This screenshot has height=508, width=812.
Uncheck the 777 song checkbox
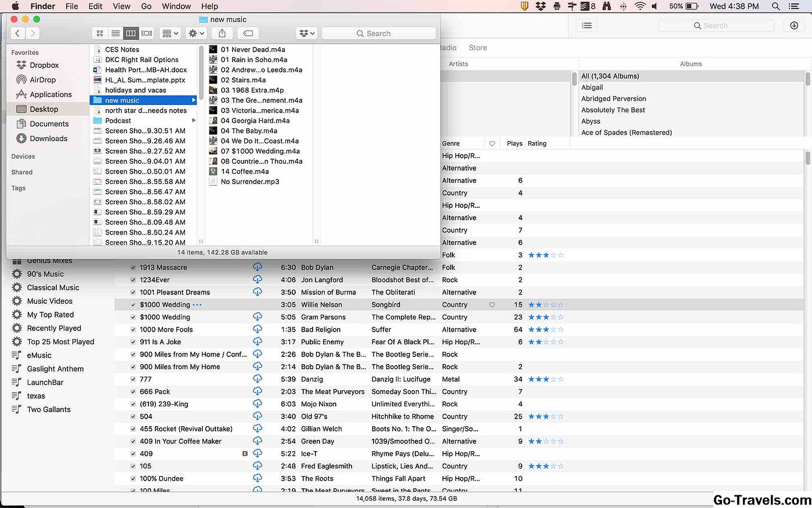tap(133, 379)
